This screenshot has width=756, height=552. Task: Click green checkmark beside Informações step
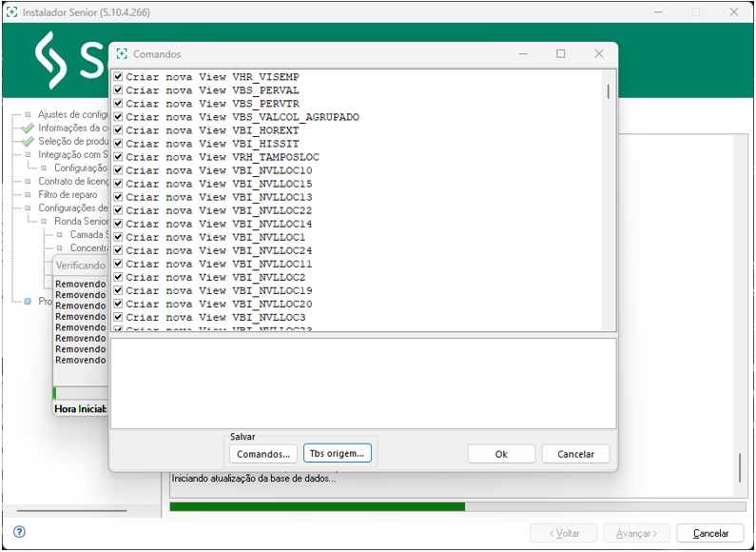(x=28, y=128)
